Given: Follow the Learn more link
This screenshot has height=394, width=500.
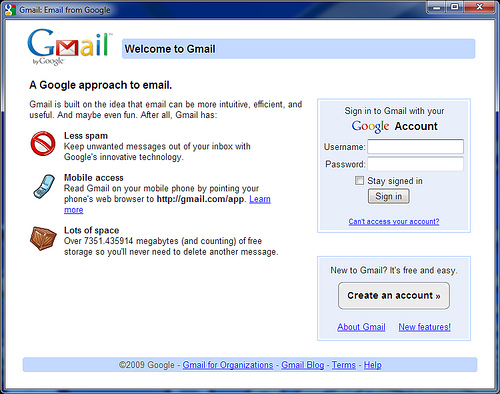Looking at the screenshot, I should [x=260, y=199].
